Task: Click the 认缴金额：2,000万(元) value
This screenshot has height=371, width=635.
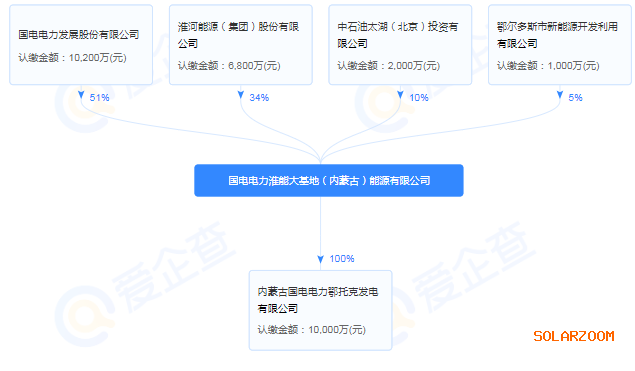Action: tap(389, 66)
